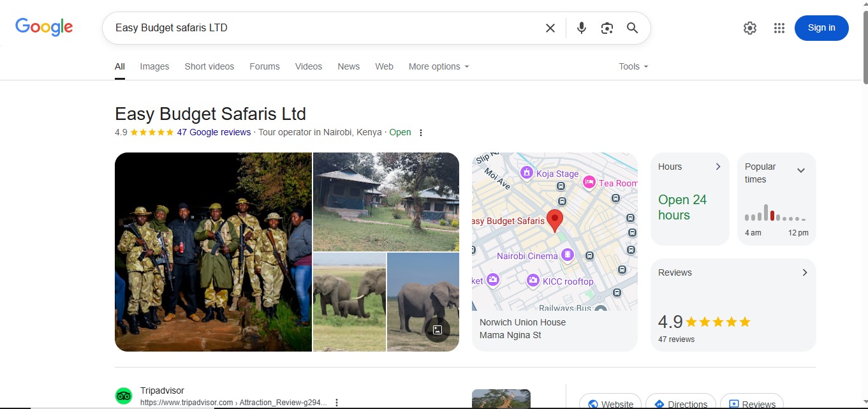Click the Norwich Union House address
The height and width of the screenshot is (409, 868).
pyautogui.click(x=522, y=322)
